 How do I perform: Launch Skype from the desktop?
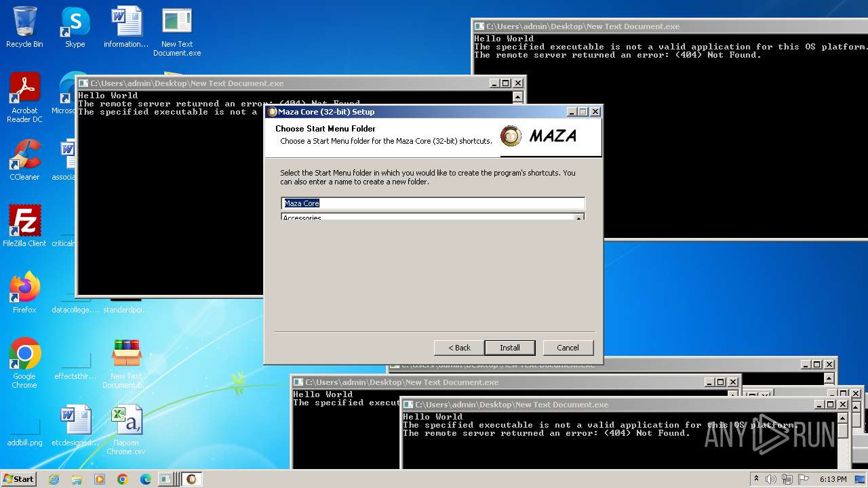pos(75,27)
